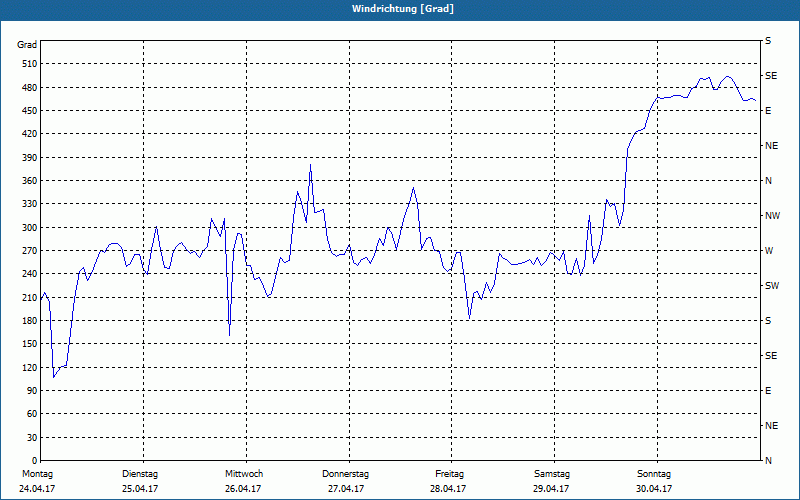Click the Montag day label

(37, 474)
